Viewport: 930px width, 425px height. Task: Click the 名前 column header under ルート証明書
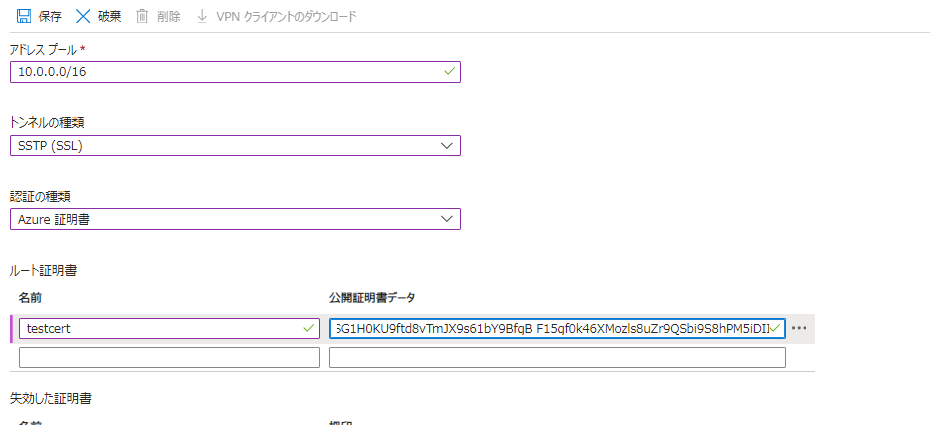30,298
